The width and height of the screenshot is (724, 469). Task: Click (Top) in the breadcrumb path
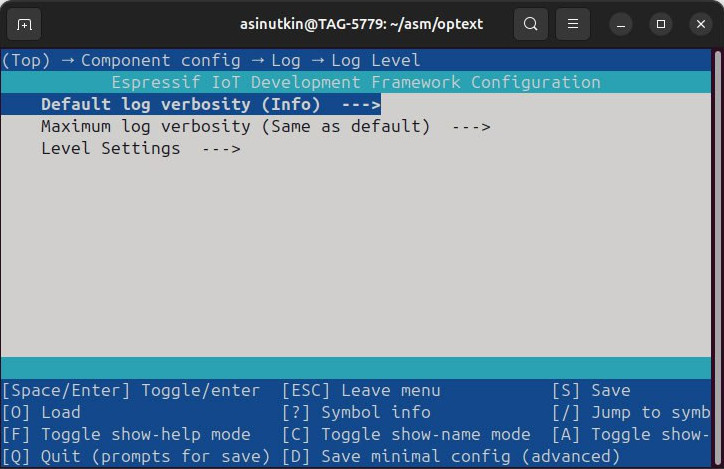pos(26,60)
